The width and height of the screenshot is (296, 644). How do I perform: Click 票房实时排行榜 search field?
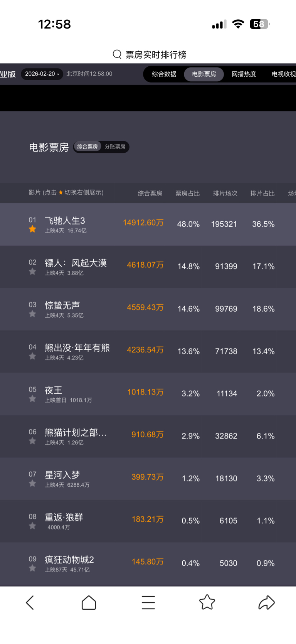point(156,55)
